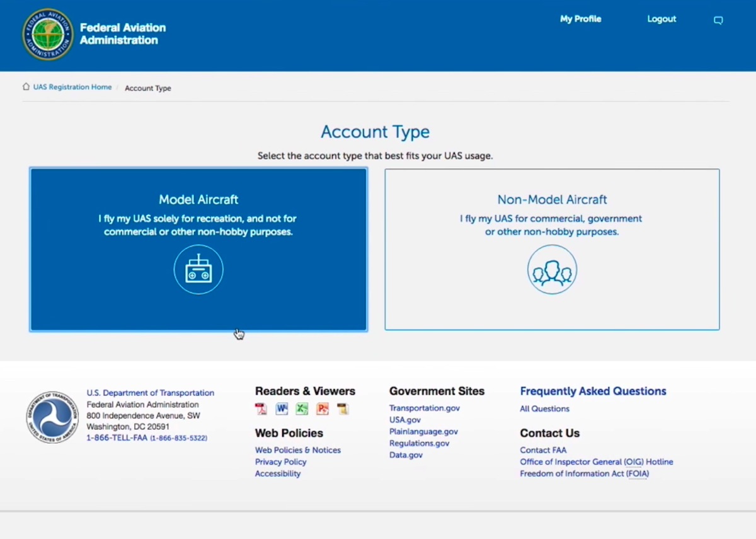Open the feedback speech bubble icon

[718, 20]
